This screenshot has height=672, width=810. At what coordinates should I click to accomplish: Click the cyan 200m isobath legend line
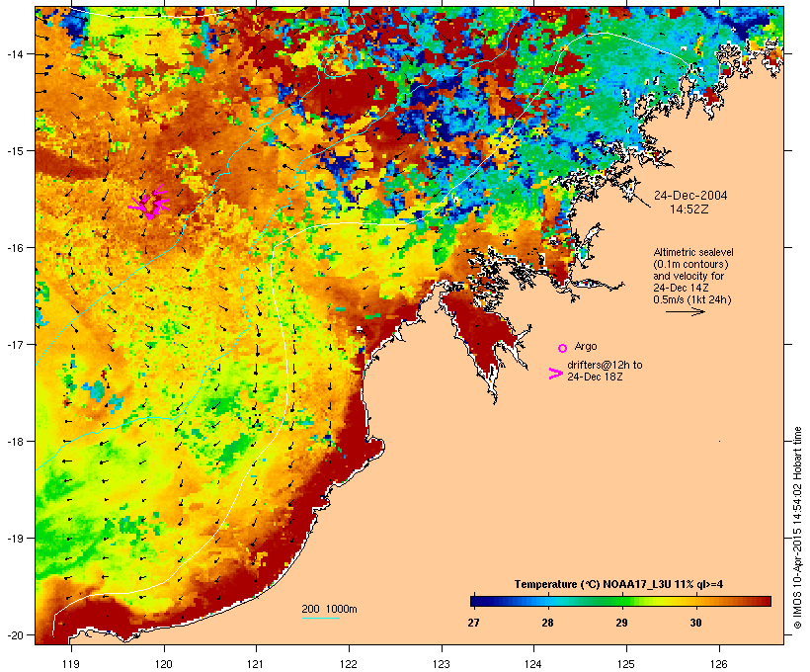pyautogui.click(x=320, y=618)
